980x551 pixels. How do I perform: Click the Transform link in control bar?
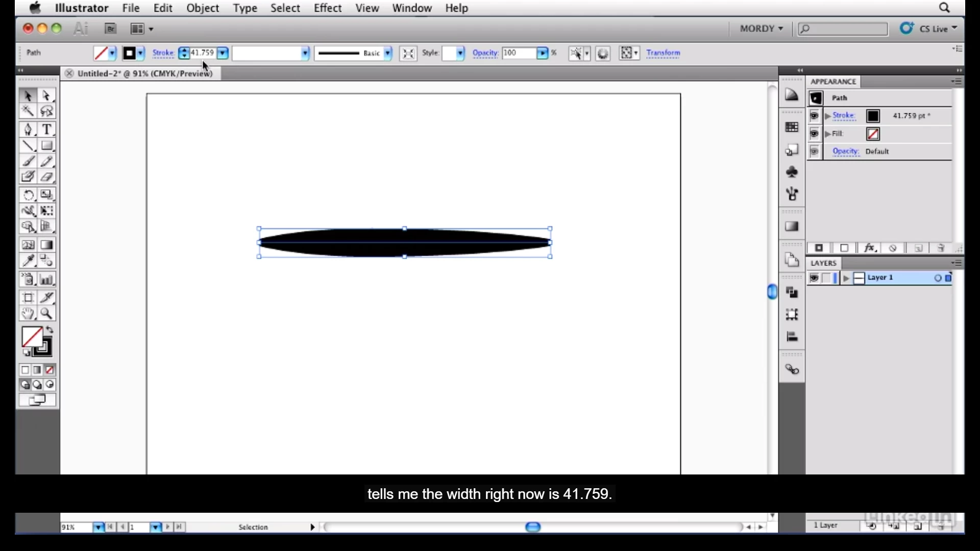tap(663, 53)
